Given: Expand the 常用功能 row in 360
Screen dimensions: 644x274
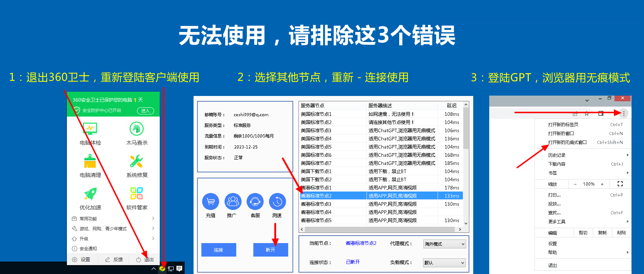Looking at the screenshot, I should click(113, 219).
